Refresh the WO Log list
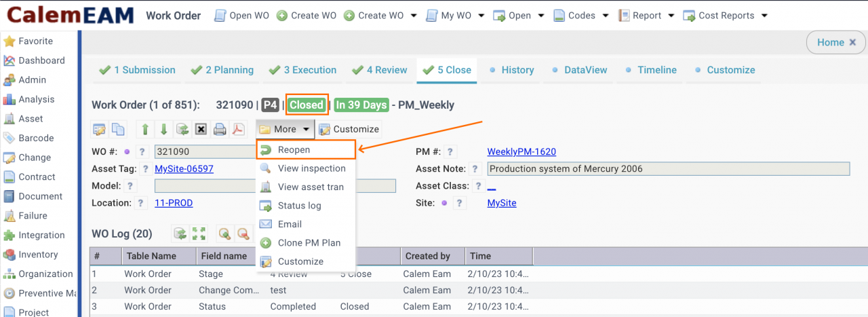 [x=180, y=234]
